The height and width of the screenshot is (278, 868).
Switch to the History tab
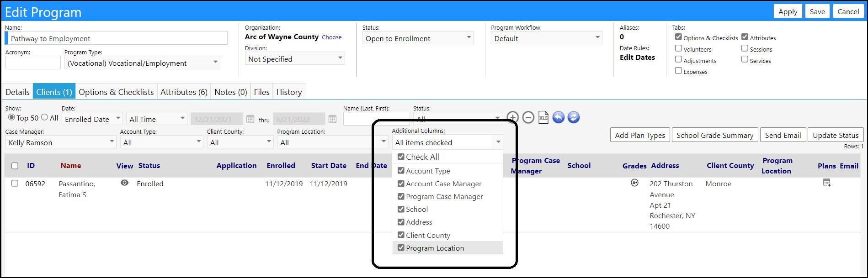pos(289,92)
